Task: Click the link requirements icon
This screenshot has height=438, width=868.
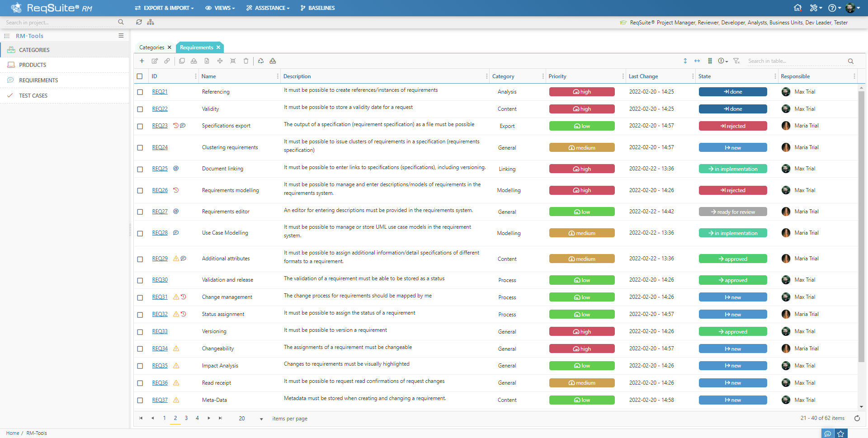Action: click(x=167, y=61)
